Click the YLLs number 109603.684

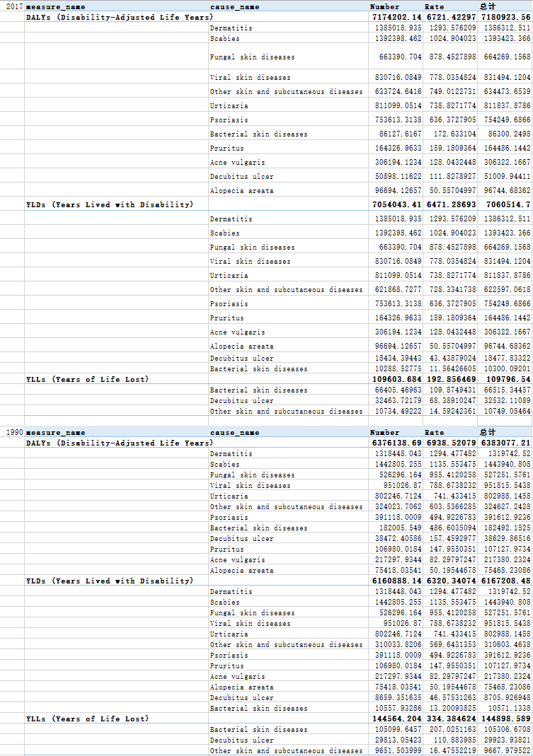point(397,380)
